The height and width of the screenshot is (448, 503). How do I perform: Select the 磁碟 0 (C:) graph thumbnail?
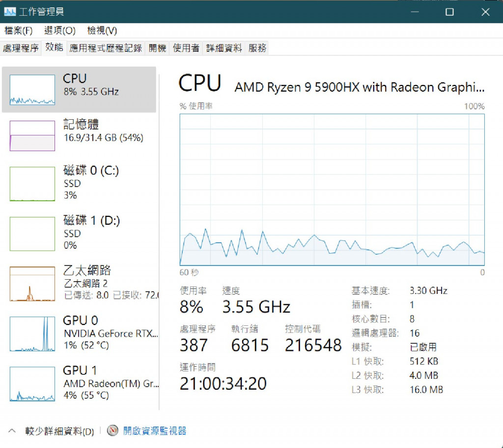tap(32, 184)
